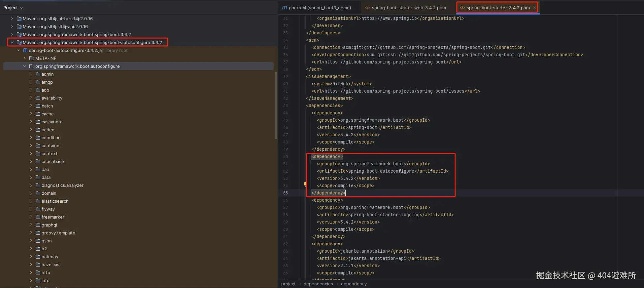Click 'project' in the breadcrumb bar

(288, 284)
